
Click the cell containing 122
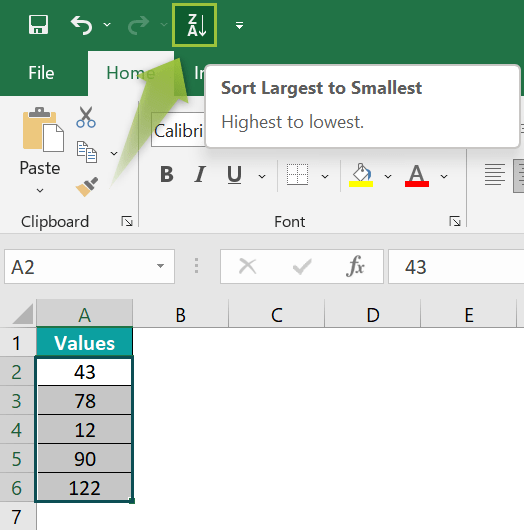[85, 488]
